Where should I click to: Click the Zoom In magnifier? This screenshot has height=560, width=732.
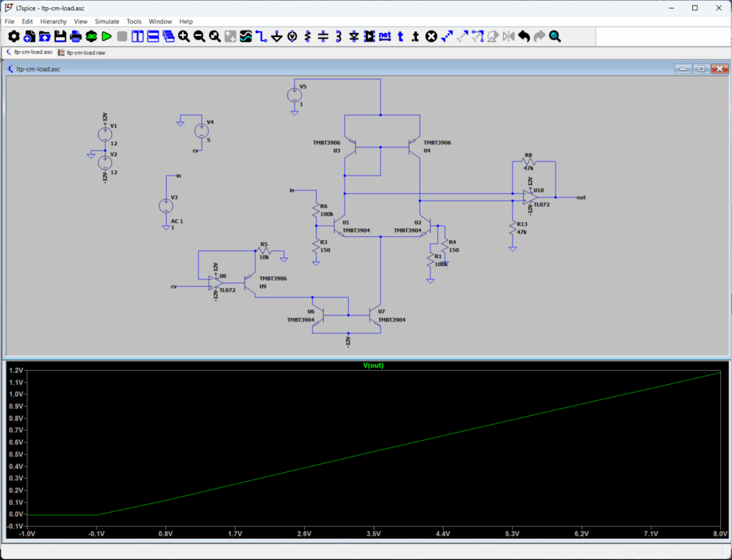[184, 37]
